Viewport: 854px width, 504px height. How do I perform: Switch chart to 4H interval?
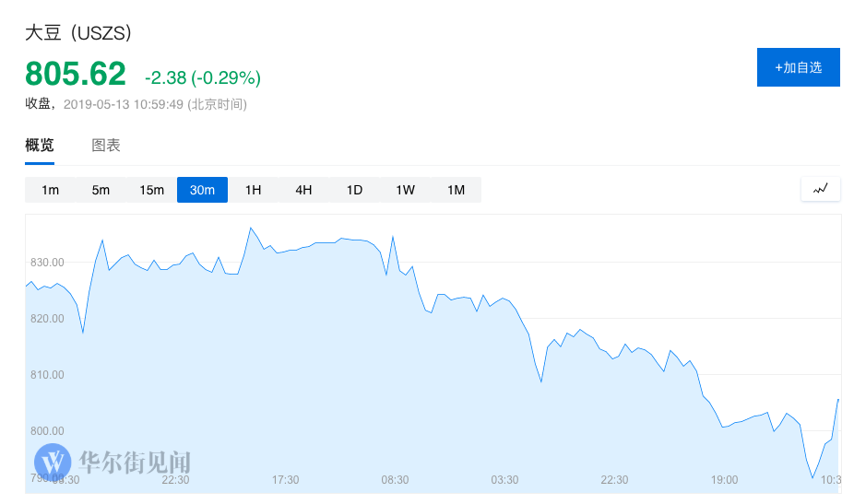(x=303, y=190)
